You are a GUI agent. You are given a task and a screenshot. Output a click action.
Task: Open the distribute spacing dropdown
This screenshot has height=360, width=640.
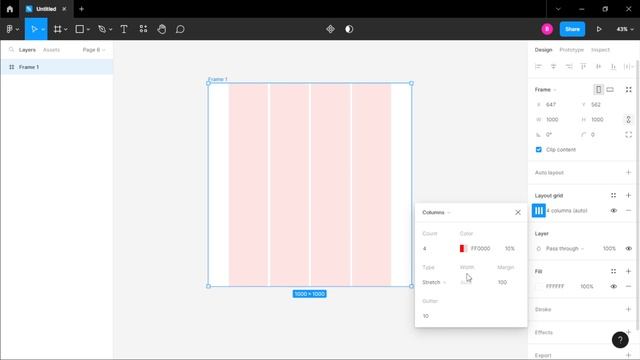click(629, 67)
